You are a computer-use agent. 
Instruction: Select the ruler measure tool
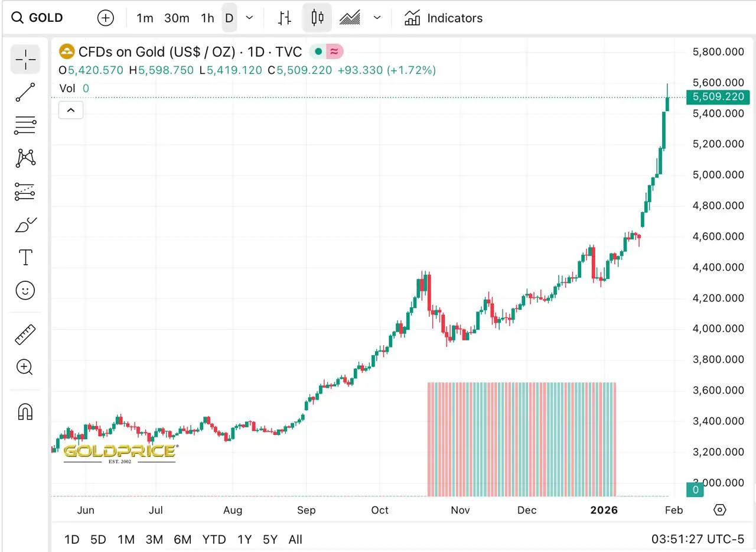25,335
